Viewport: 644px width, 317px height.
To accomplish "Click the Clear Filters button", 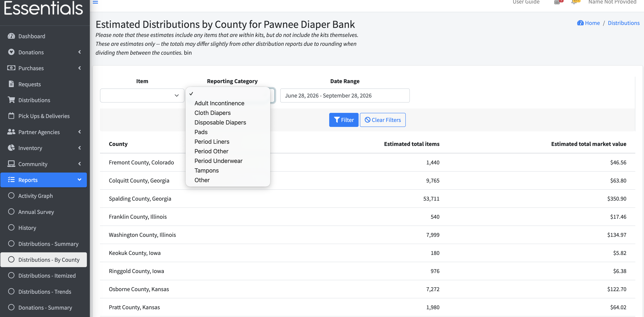I will (x=382, y=120).
